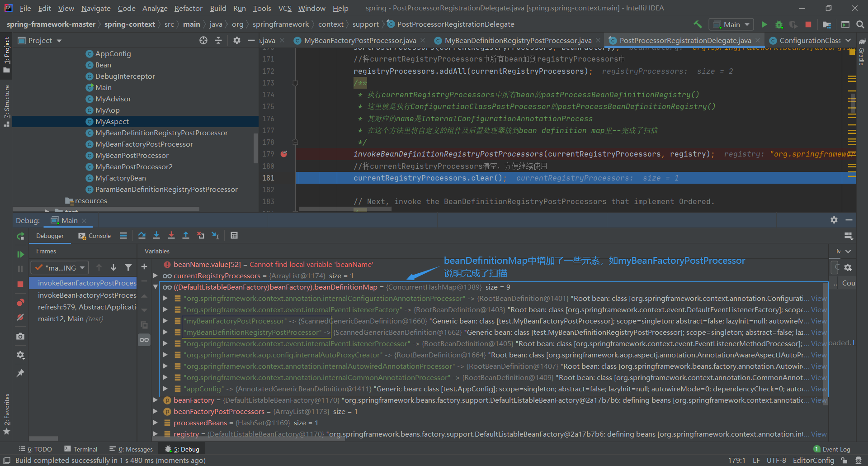This screenshot has height=466, width=868.
Task: Open the Event Log
Action: tap(832, 449)
